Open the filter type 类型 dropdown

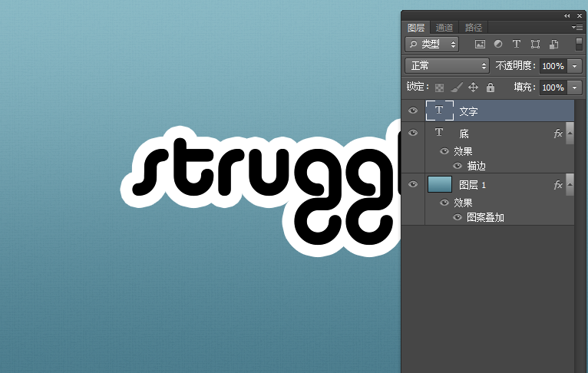[432, 45]
